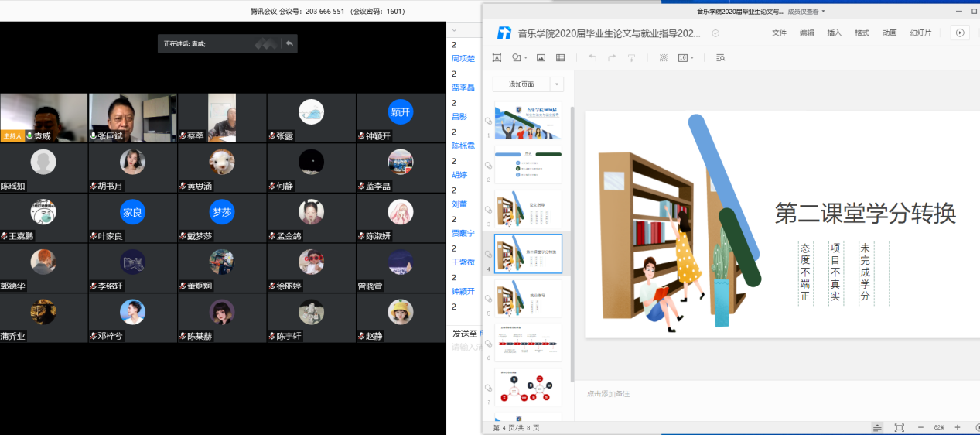
Task: Select the format painter icon
Action: (x=631, y=58)
